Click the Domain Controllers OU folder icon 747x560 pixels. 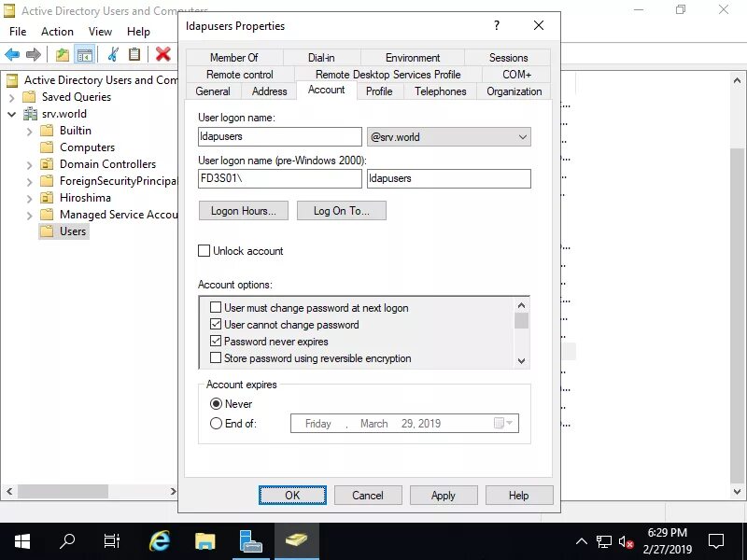tap(47, 164)
